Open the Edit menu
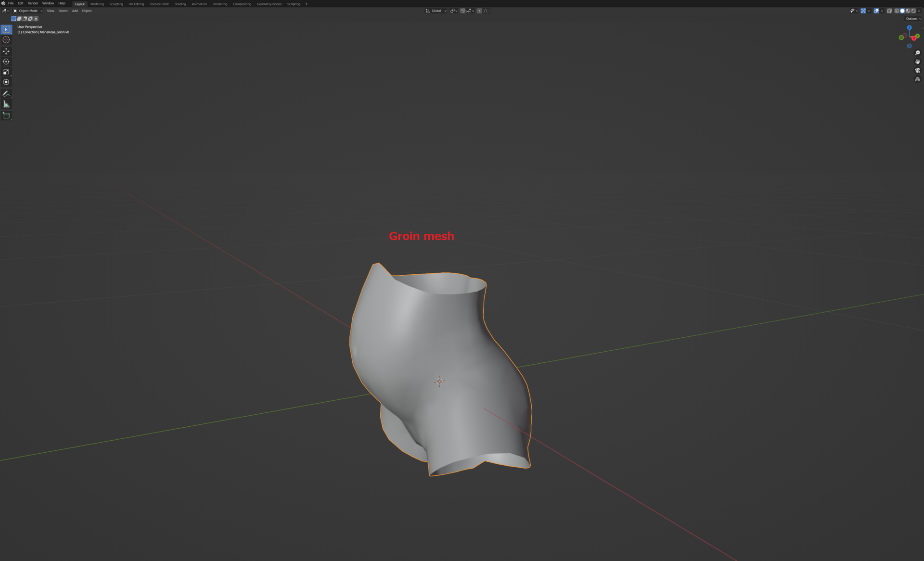 (21, 3)
